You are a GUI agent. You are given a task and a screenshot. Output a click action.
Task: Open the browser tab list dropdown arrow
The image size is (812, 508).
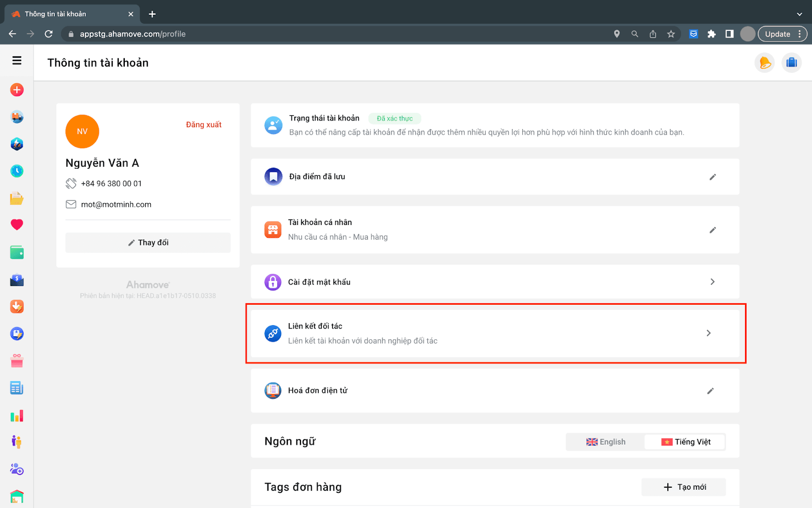[799, 14]
